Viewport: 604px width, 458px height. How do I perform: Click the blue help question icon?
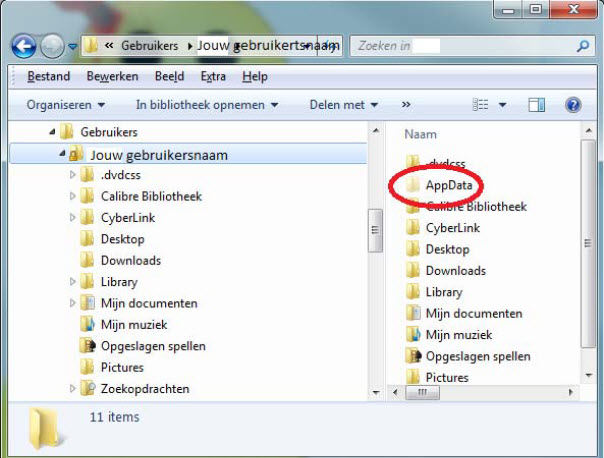[x=573, y=105]
